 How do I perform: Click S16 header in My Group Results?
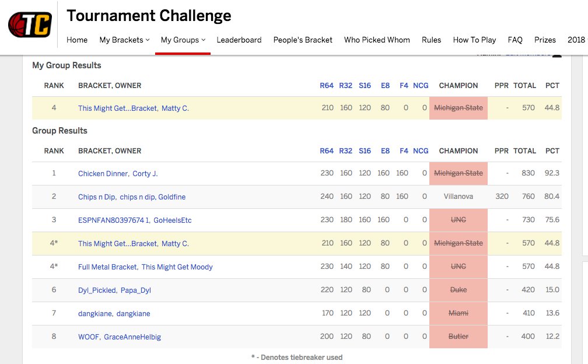(x=365, y=86)
